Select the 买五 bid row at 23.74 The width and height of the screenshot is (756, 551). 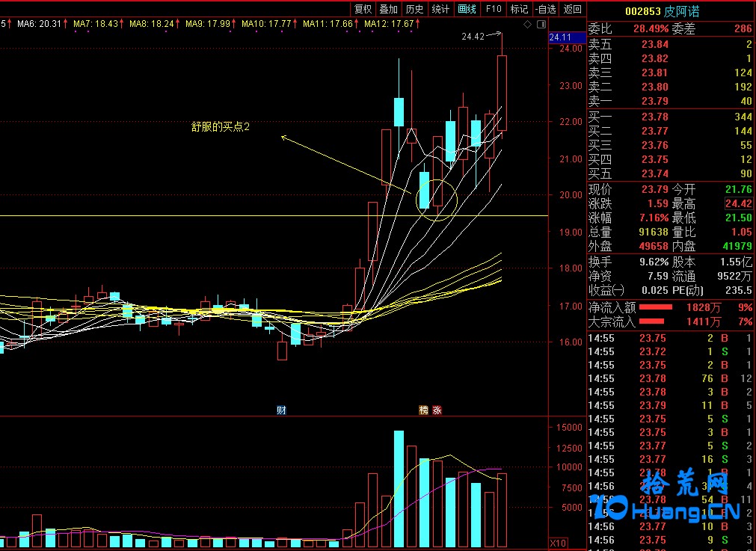point(670,173)
